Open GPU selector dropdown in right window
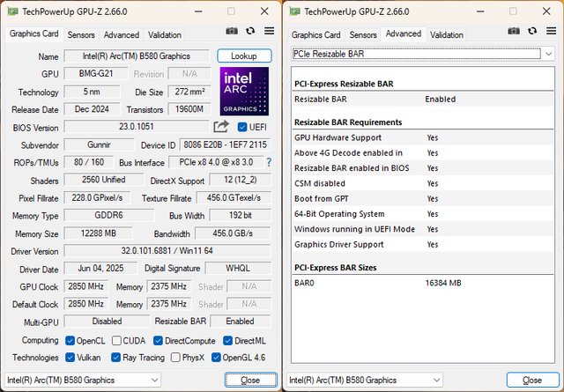Screen dimensions: 564x392 [365, 381]
